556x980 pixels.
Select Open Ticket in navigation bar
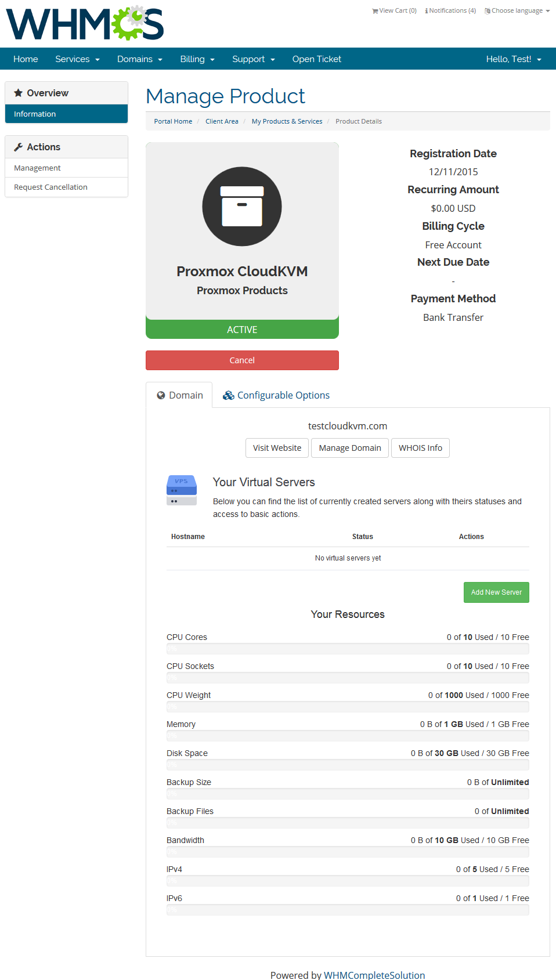pyautogui.click(x=317, y=59)
